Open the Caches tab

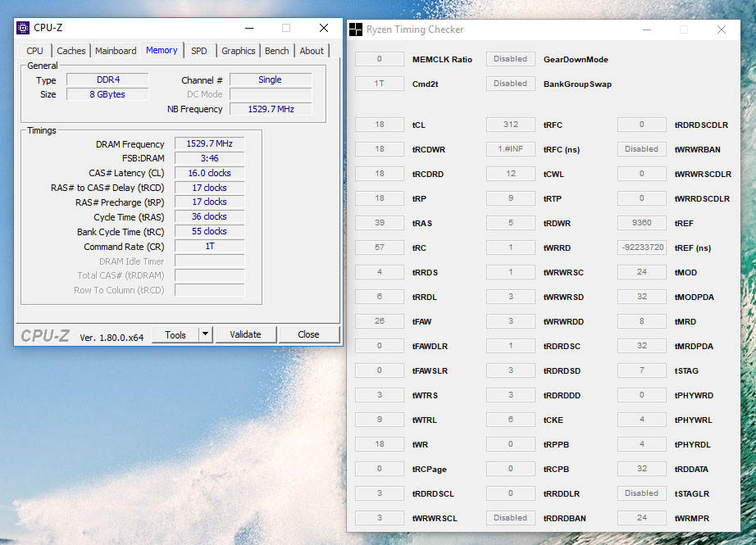[x=71, y=51]
